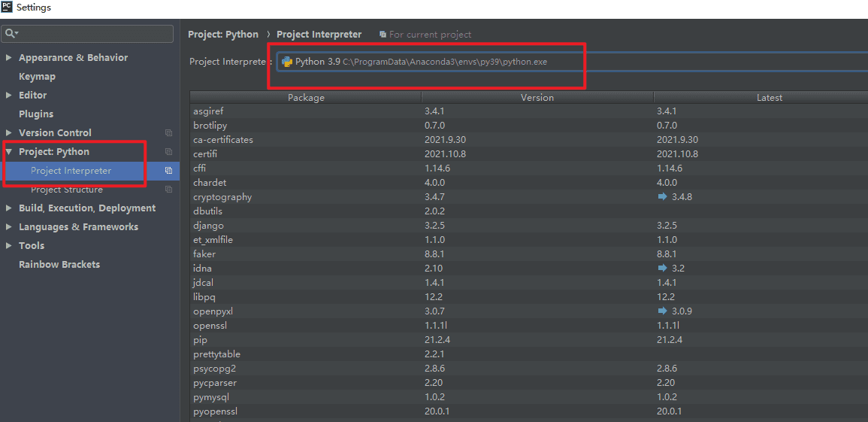Select Project Interpreter in sidebar
Viewport: 868px width, 422px height.
point(71,171)
